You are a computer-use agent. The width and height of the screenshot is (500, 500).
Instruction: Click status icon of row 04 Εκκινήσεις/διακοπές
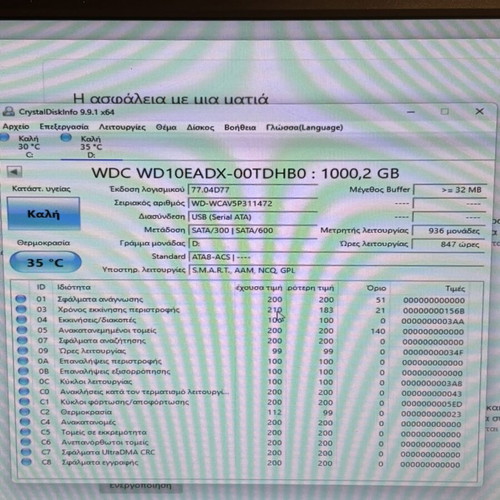point(21,319)
